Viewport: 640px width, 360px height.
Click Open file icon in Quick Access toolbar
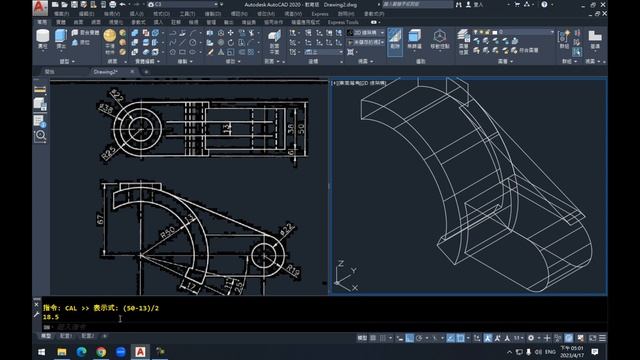pyautogui.click(x=64, y=4)
